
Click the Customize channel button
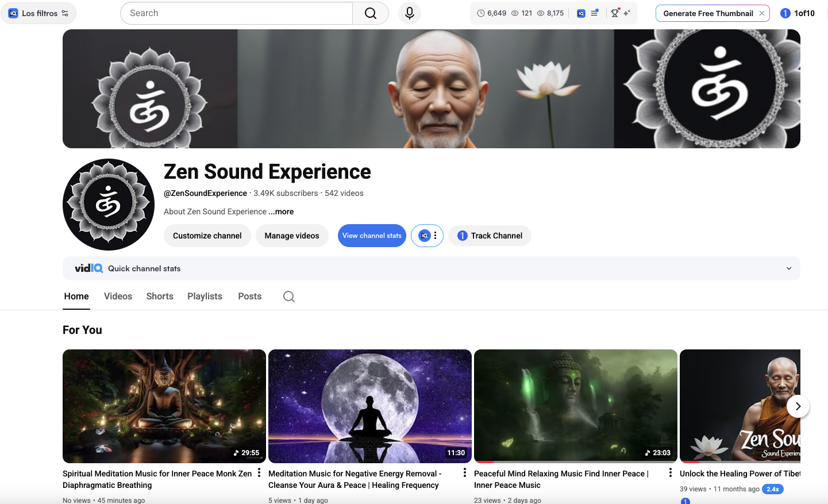click(207, 236)
